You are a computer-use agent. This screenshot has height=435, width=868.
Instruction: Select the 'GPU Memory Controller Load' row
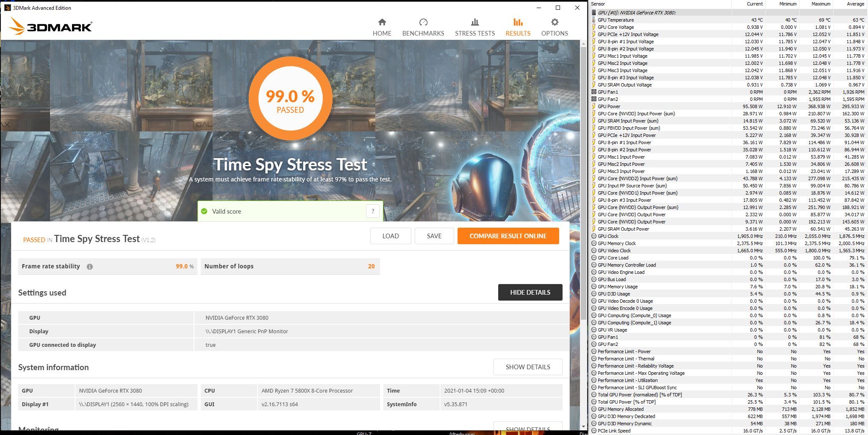pyautogui.click(x=729, y=265)
